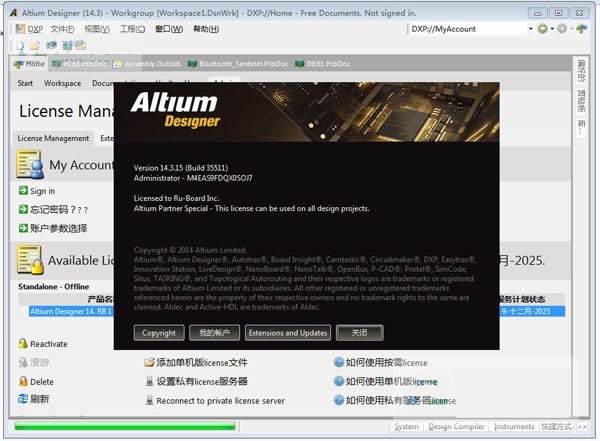Click the Extensions and Updates button
This screenshot has height=441, width=600.
tap(288, 333)
